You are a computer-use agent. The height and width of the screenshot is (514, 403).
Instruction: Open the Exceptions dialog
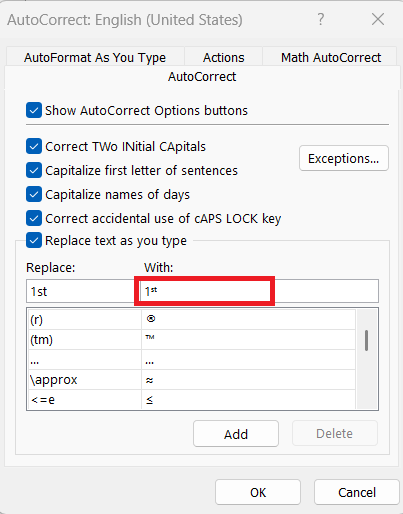click(344, 158)
